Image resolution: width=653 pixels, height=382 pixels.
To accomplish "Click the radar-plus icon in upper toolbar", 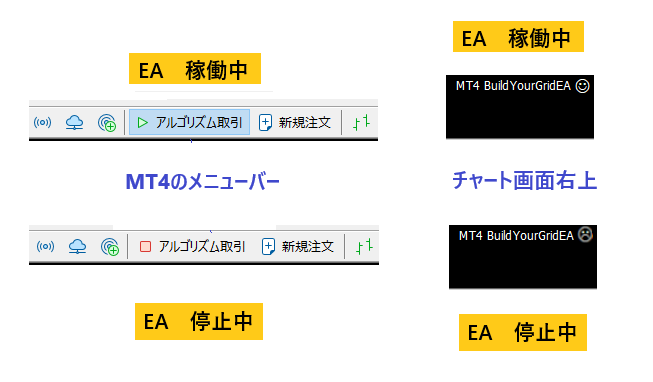I will (x=107, y=123).
